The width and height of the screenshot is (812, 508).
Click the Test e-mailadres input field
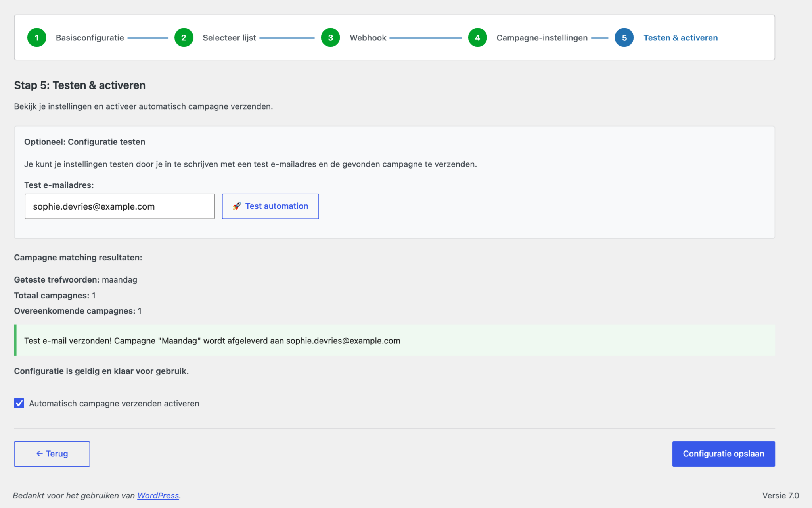tap(120, 206)
